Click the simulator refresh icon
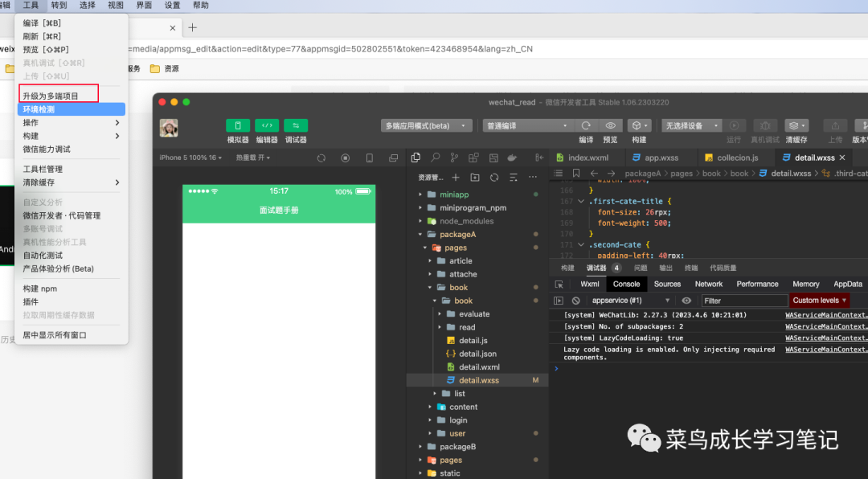868x479 pixels. point(321,158)
